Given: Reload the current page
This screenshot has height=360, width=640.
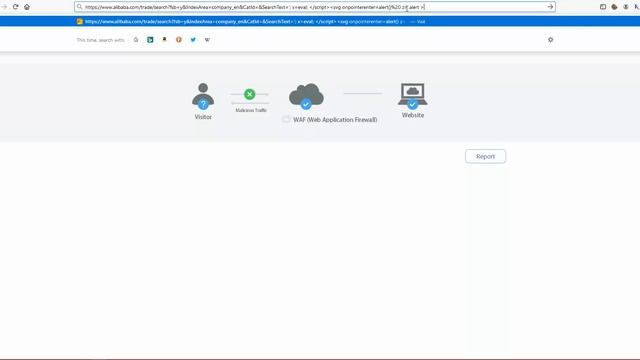Looking at the screenshot, I should (16, 7).
